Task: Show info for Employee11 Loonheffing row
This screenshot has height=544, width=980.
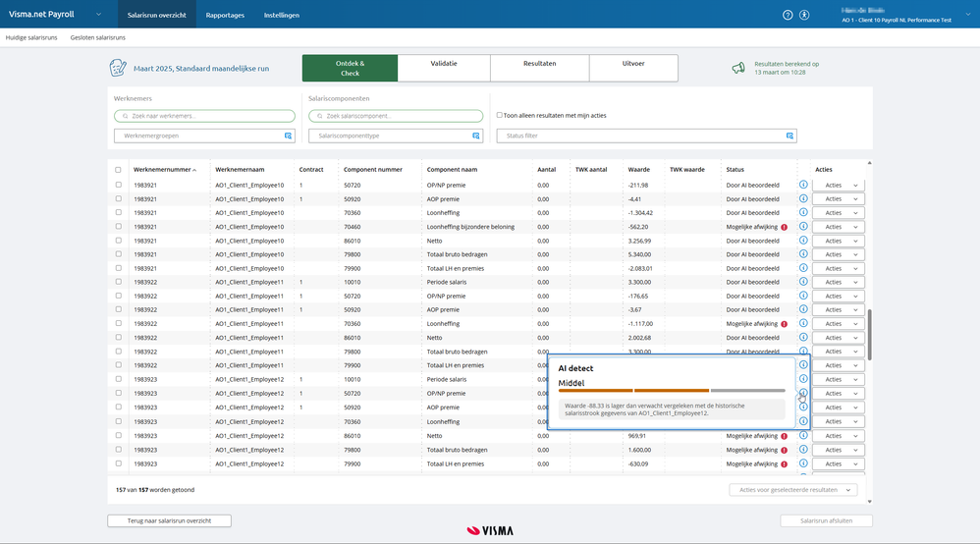Action: (803, 323)
